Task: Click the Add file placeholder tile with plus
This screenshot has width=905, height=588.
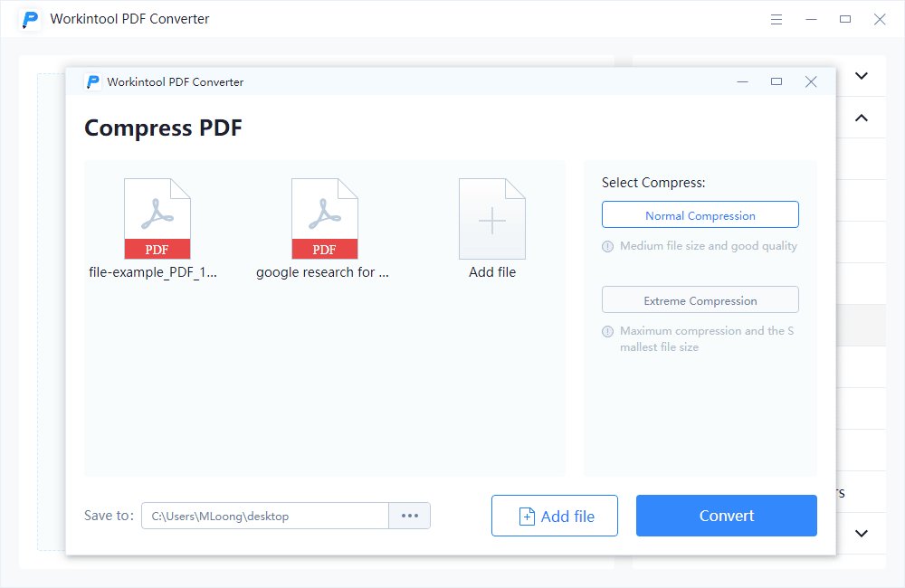Action: pos(492,219)
